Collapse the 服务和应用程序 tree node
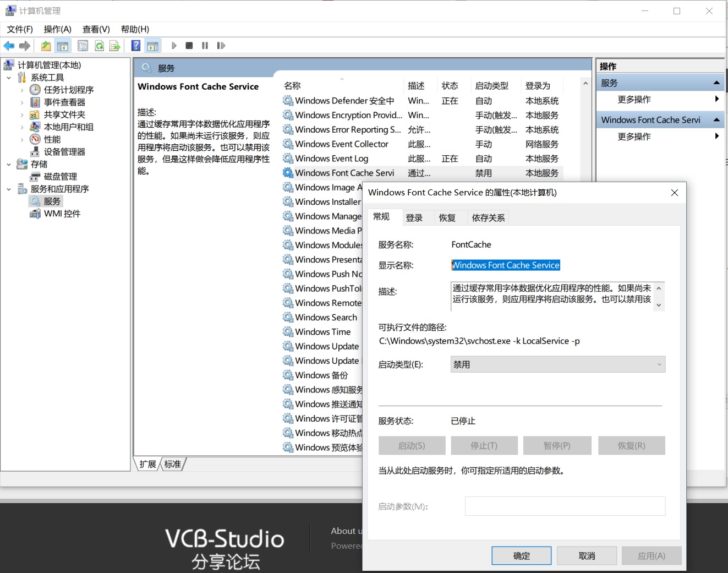This screenshot has height=573, width=728. point(9,189)
